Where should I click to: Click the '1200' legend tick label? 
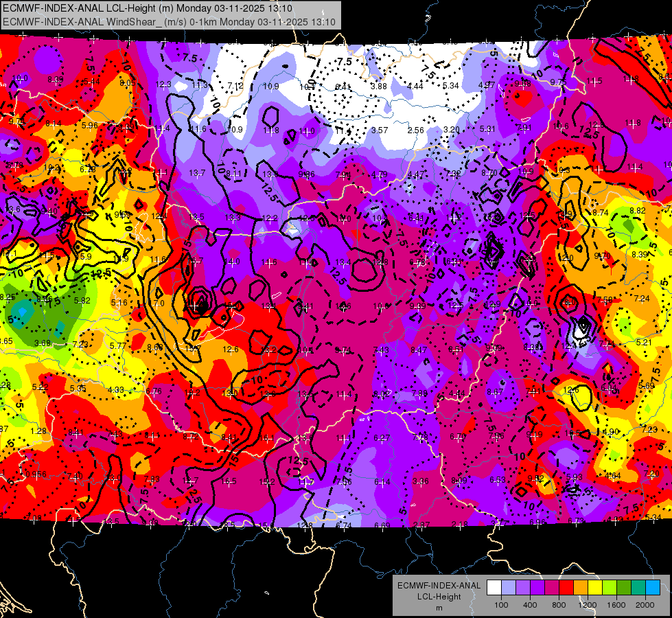click(587, 605)
